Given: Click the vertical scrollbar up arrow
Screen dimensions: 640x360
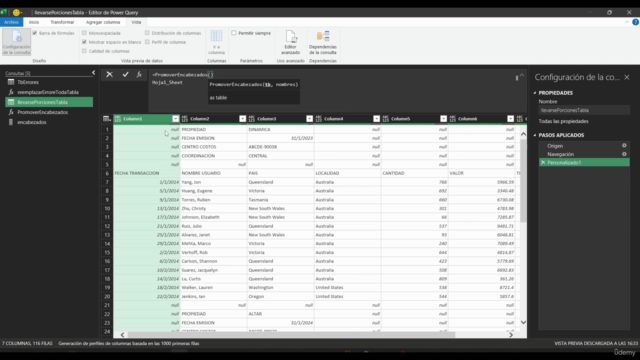Looking at the screenshot, I should (523, 134).
